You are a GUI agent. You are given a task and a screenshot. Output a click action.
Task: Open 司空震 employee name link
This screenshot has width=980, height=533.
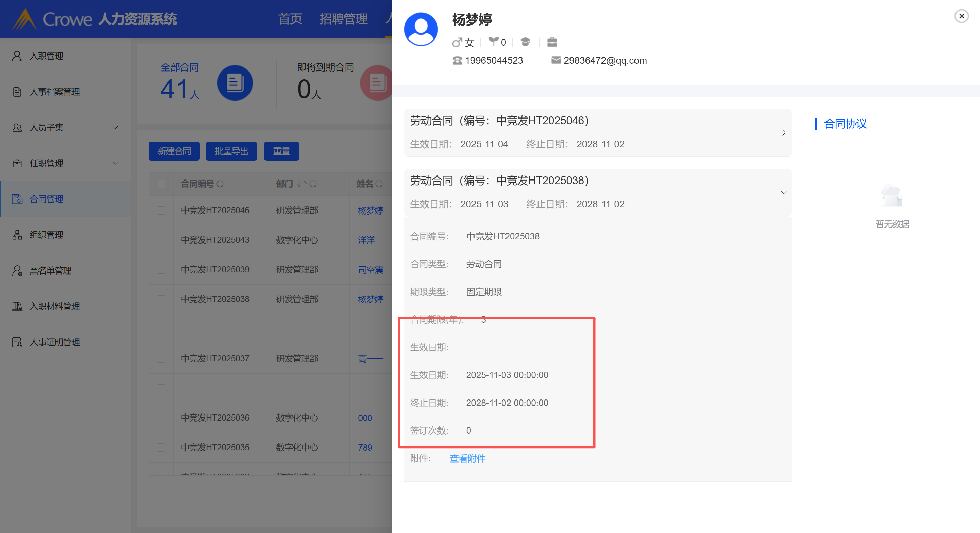[x=370, y=270]
